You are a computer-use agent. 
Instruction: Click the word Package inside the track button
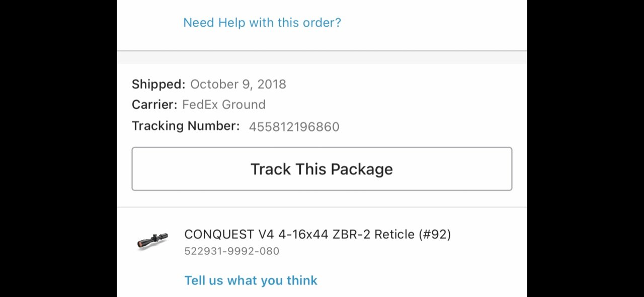361,169
